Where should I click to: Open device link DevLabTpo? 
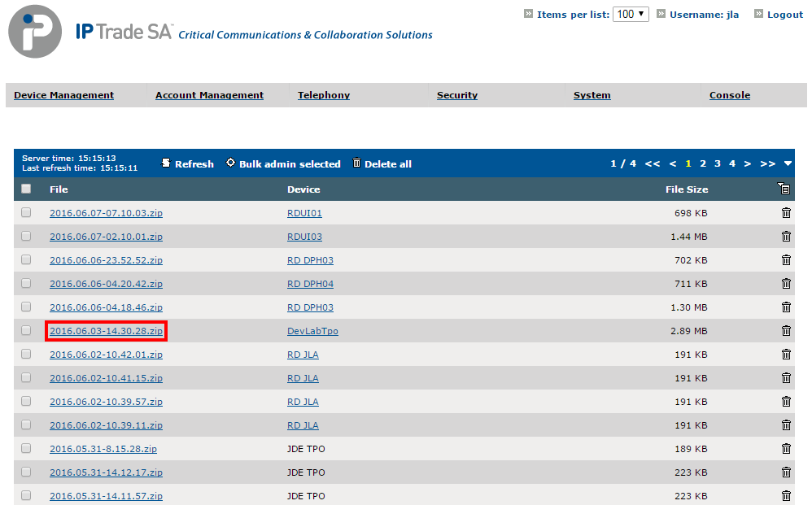tap(312, 331)
